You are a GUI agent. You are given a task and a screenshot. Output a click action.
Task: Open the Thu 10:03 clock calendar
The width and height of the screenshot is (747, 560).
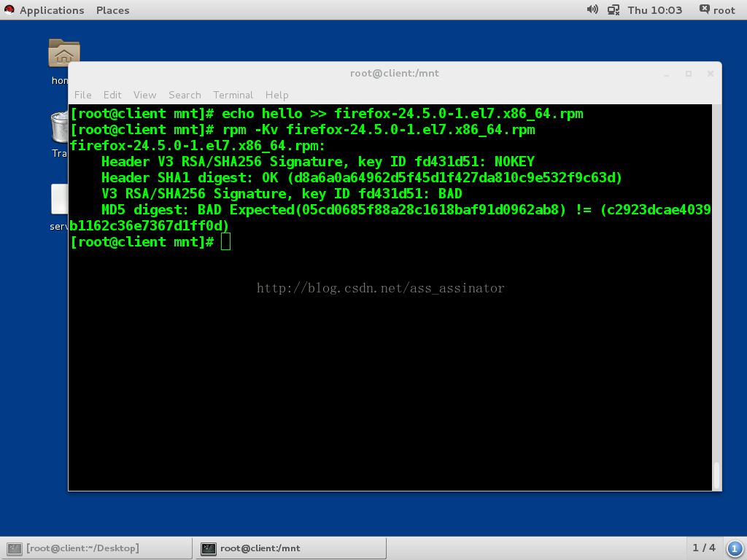point(654,10)
